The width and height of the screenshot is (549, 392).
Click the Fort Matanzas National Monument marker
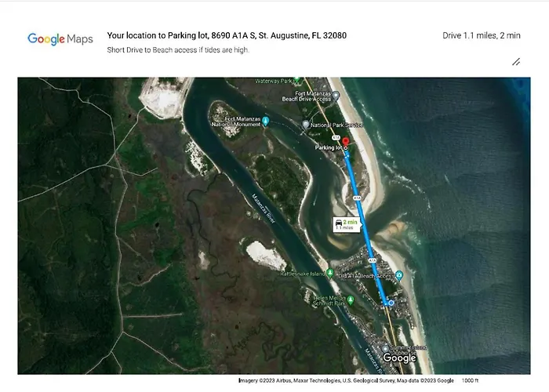(265, 121)
